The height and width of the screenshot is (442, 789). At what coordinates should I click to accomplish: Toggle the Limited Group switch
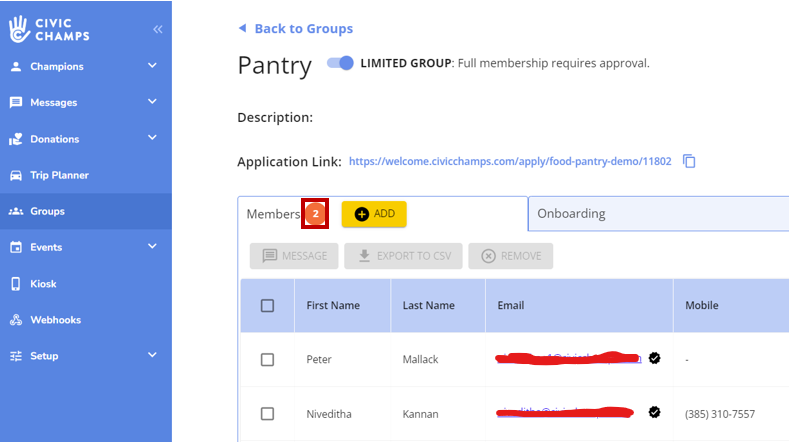coord(340,63)
